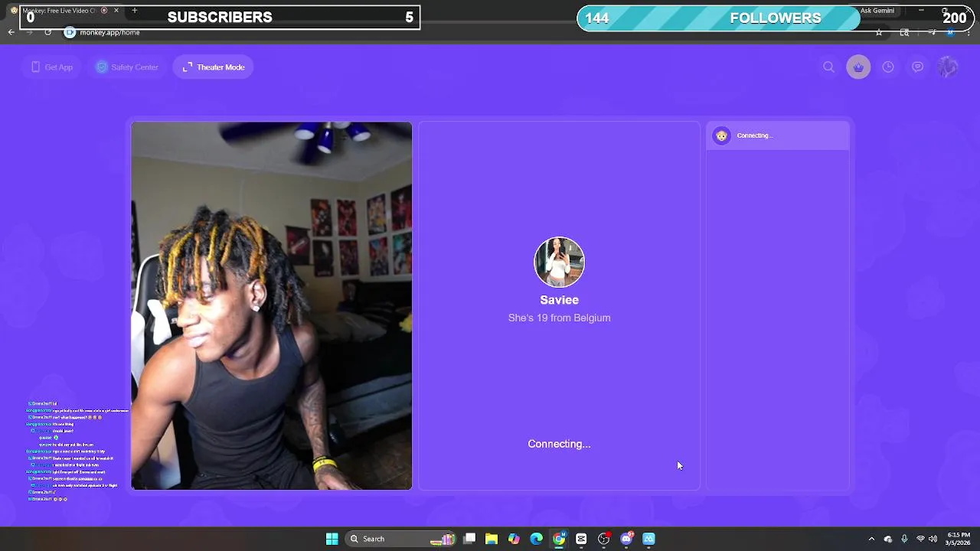Open the Get App link
The image size is (980, 551).
pyautogui.click(x=52, y=67)
